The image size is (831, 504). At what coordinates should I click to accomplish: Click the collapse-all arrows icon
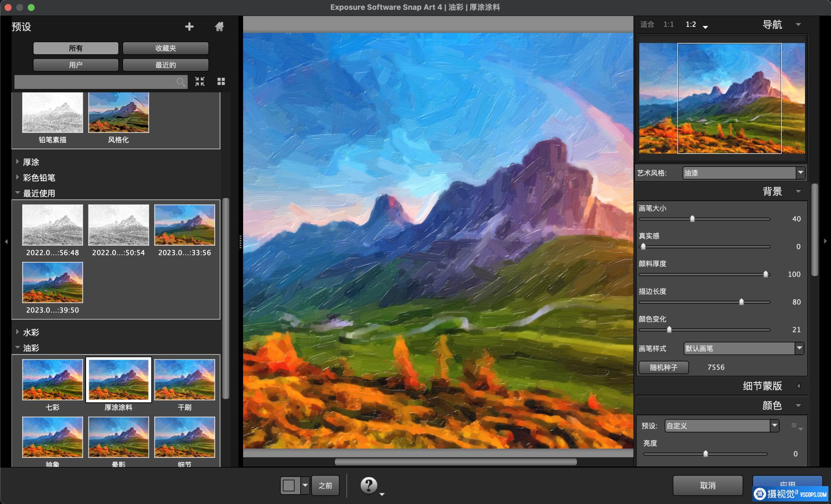pyautogui.click(x=200, y=81)
